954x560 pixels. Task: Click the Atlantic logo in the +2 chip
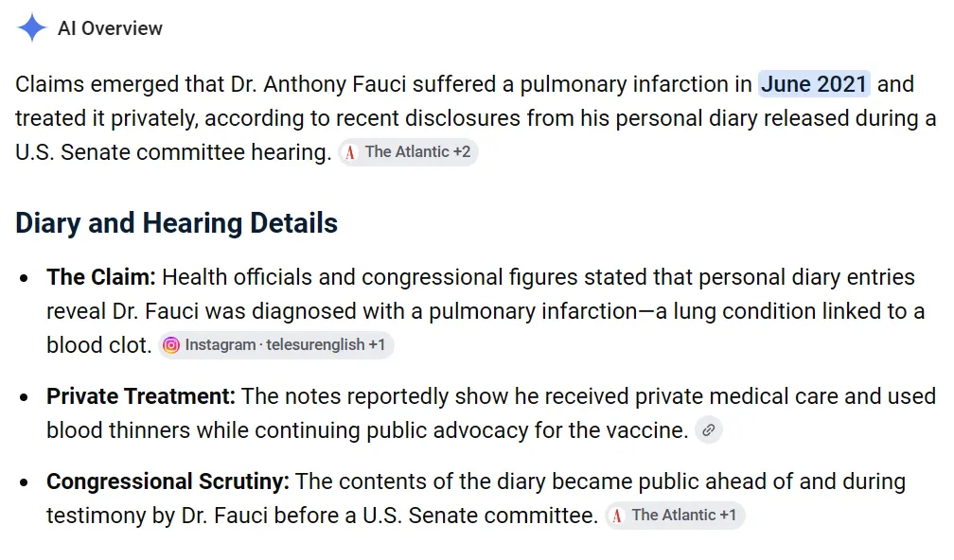tap(350, 152)
